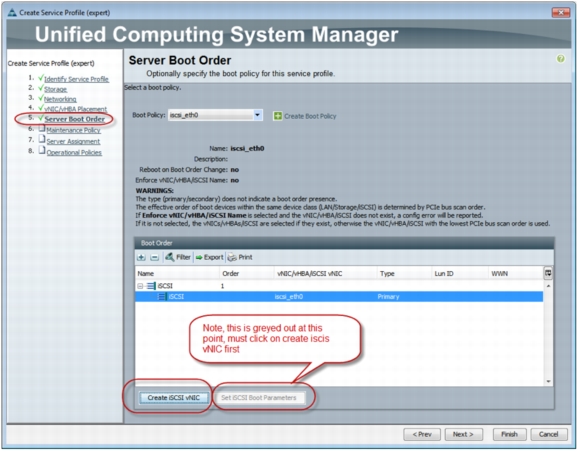Sort by the Lun ID column header
578x452 pixels.
pos(460,274)
